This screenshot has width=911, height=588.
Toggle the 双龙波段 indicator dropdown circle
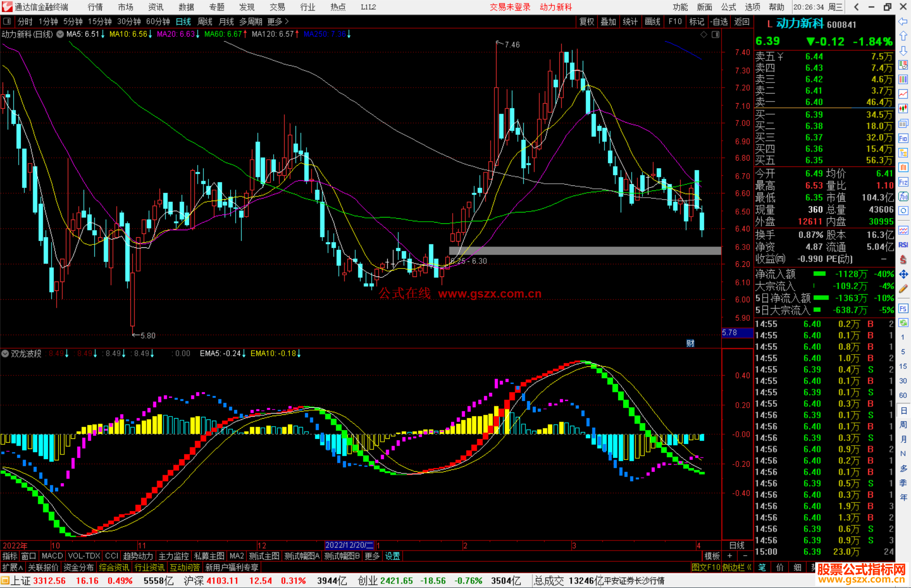click(5, 354)
